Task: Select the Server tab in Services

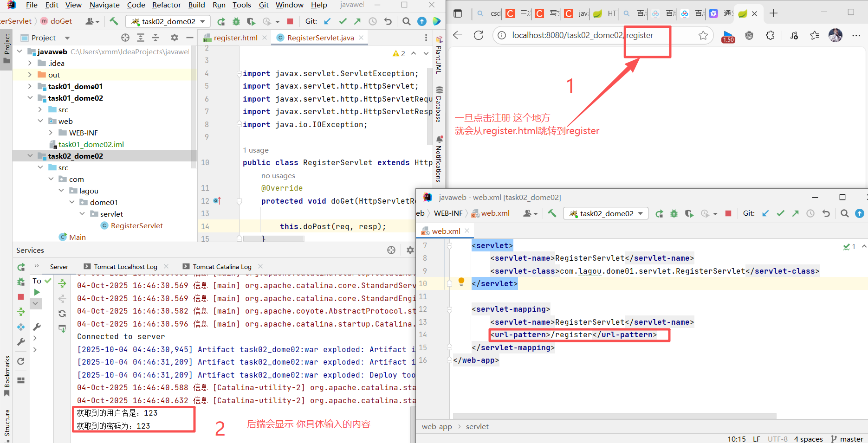Action: click(59, 267)
